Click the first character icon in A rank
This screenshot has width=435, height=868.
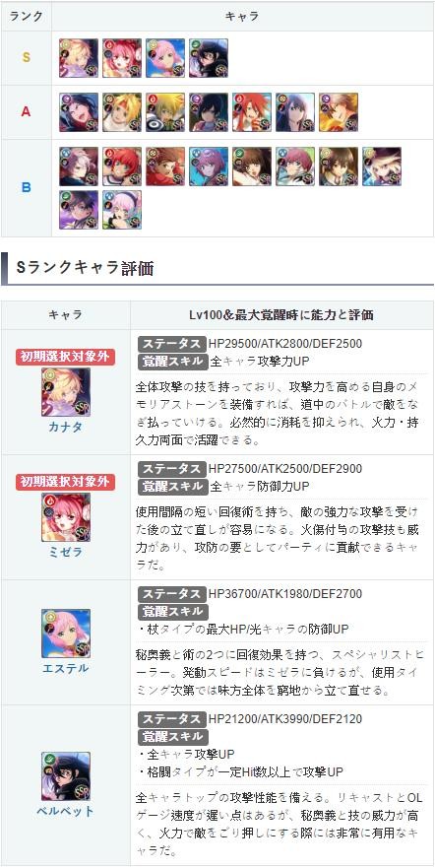click(x=79, y=112)
